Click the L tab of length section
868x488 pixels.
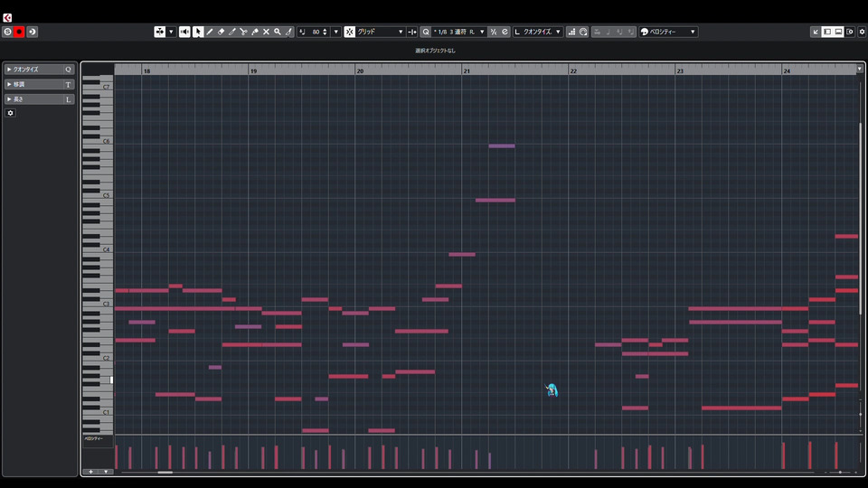point(68,99)
